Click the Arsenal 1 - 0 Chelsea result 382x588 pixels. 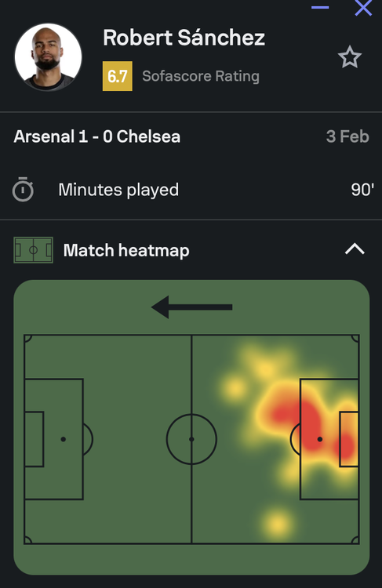pyautogui.click(x=97, y=136)
